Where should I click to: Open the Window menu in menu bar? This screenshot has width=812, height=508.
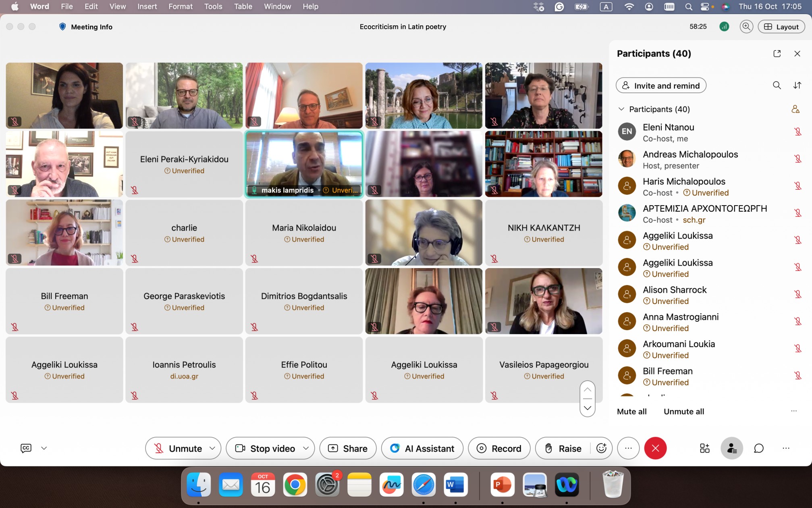click(x=277, y=6)
